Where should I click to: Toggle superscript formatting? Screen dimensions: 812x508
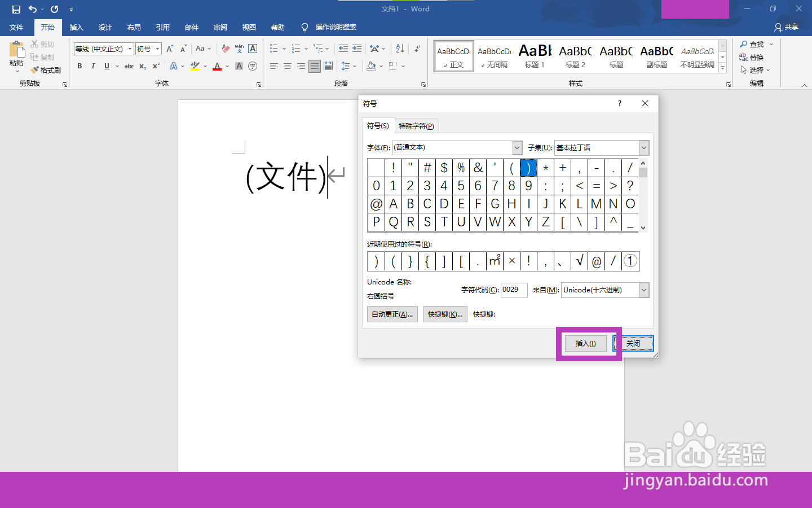(156, 66)
